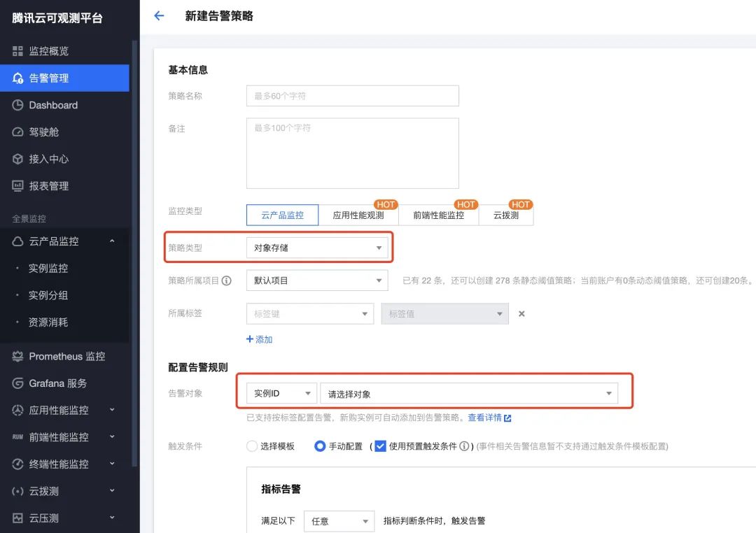Select the 选择模板 radio button

pyautogui.click(x=252, y=446)
